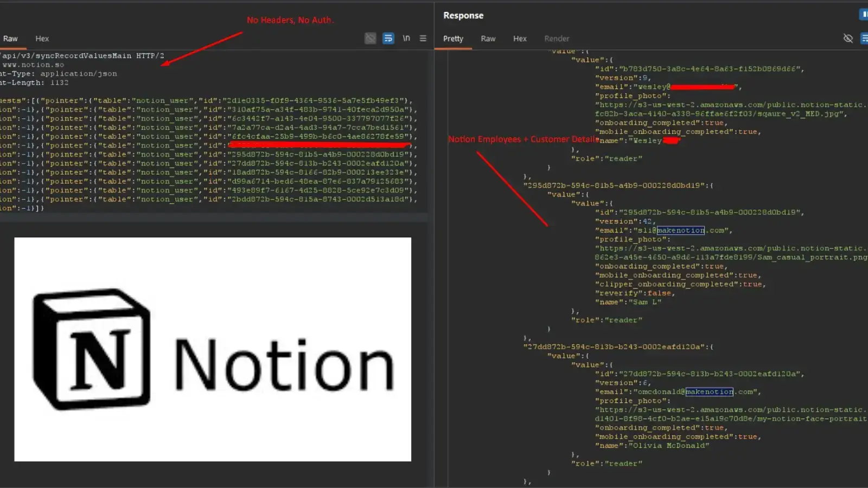The height and width of the screenshot is (488, 868).
Task: Select the Pretty tab in Response panel
Action: [454, 38]
